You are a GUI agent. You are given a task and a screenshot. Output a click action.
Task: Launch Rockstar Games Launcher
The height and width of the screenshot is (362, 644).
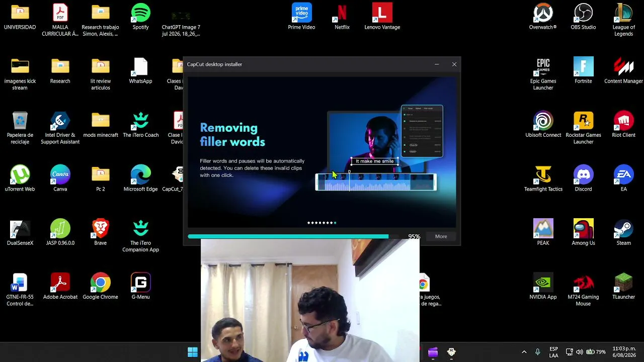point(584,128)
